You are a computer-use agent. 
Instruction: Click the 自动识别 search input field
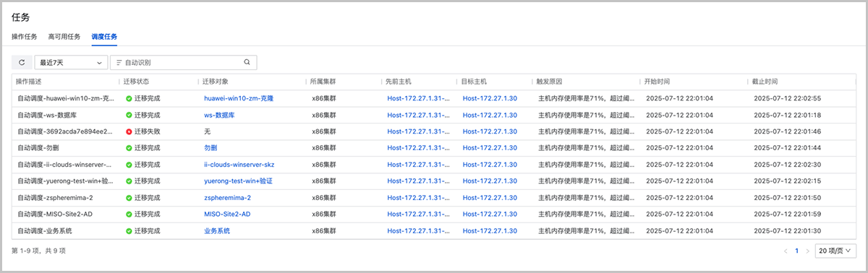pyautogui.click(x=182, y=63)
